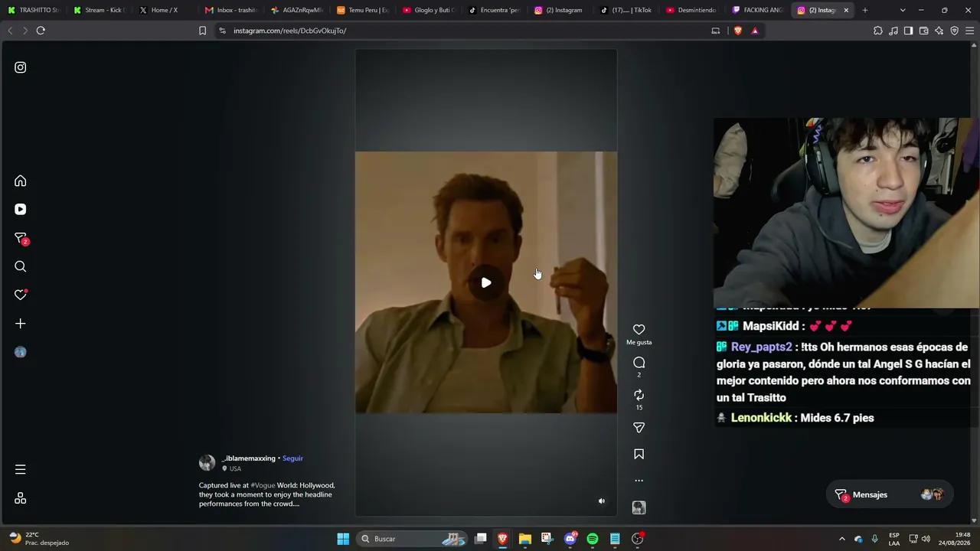Viewport: 980px width, 551px height.
Task: Open the More hamburger menu in sidebar
Action: point(21,469)
